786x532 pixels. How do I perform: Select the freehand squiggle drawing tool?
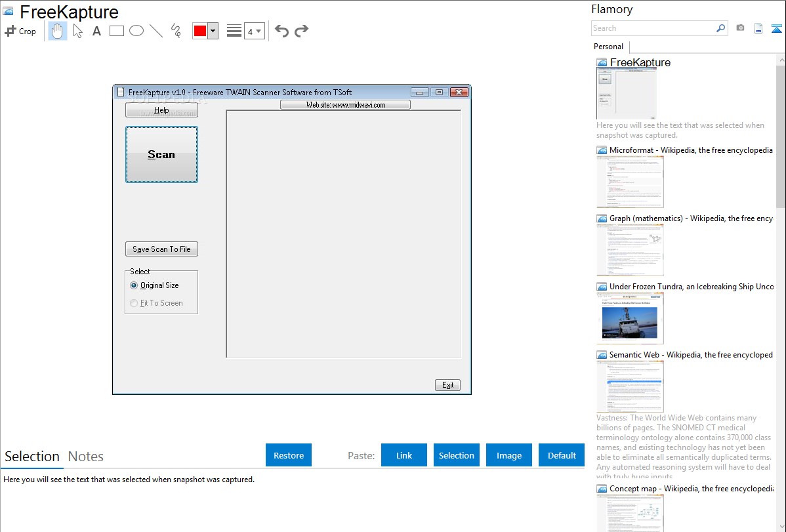(176, 31)
